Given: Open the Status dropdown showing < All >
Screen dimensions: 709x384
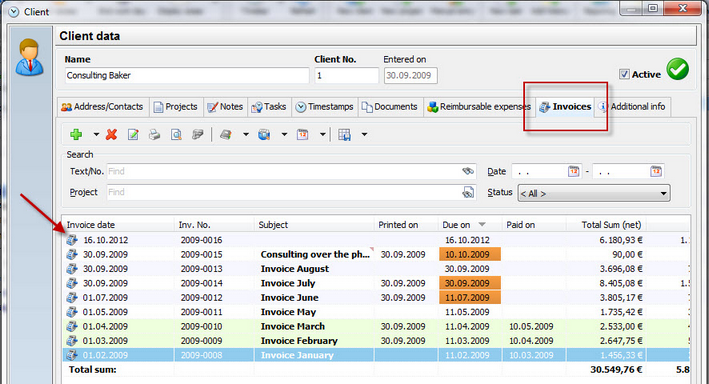Looking at the screenshot, I should click(x=594, y=193).
